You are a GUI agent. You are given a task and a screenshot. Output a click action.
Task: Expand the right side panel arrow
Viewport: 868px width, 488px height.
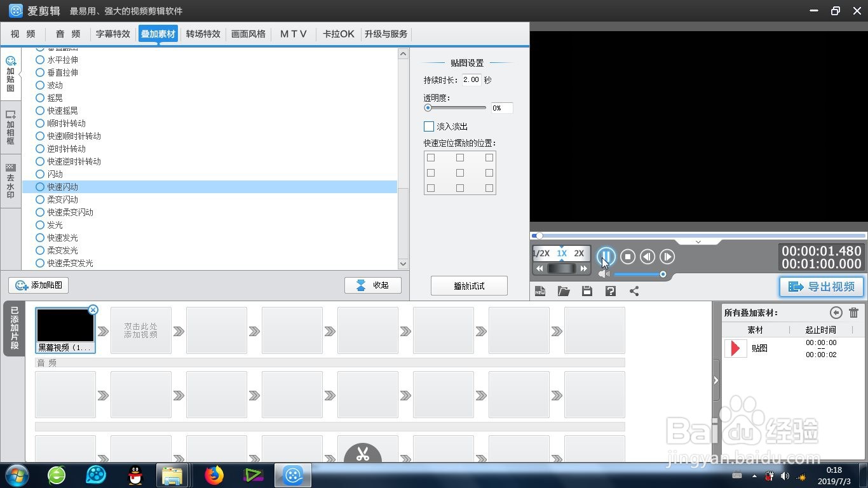click(x=715, y=379)
